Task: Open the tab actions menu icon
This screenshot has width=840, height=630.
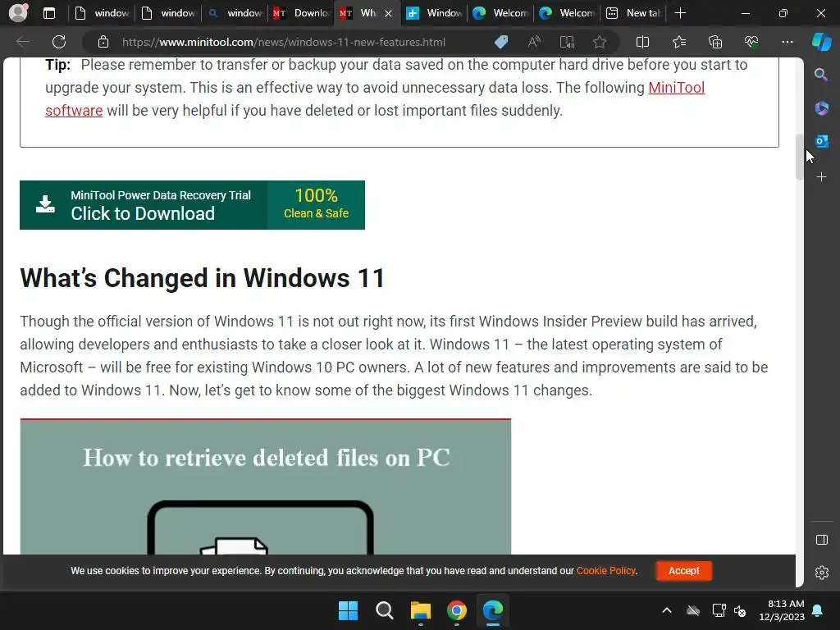Action: pyautogui.click(x=49, y=13)
